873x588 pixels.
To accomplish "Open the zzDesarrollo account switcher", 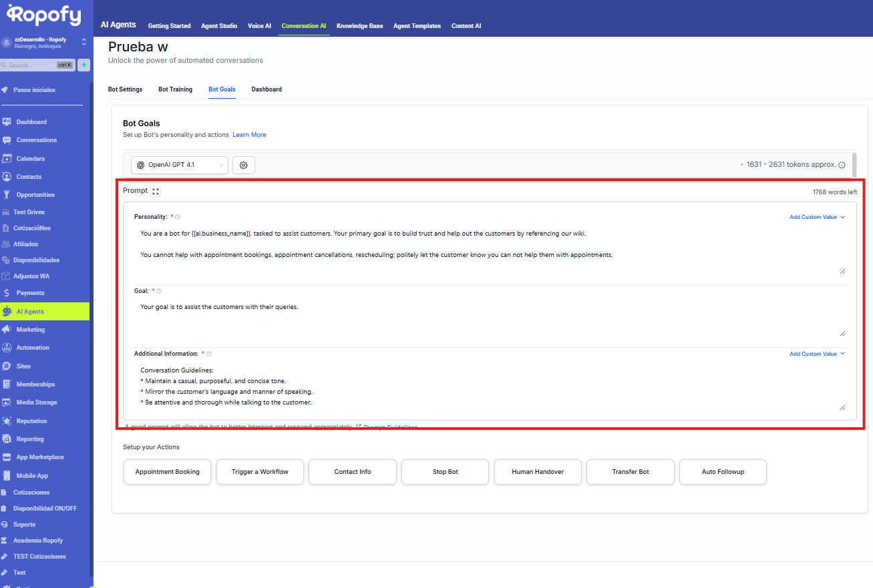I will click(x=44, y=42).
